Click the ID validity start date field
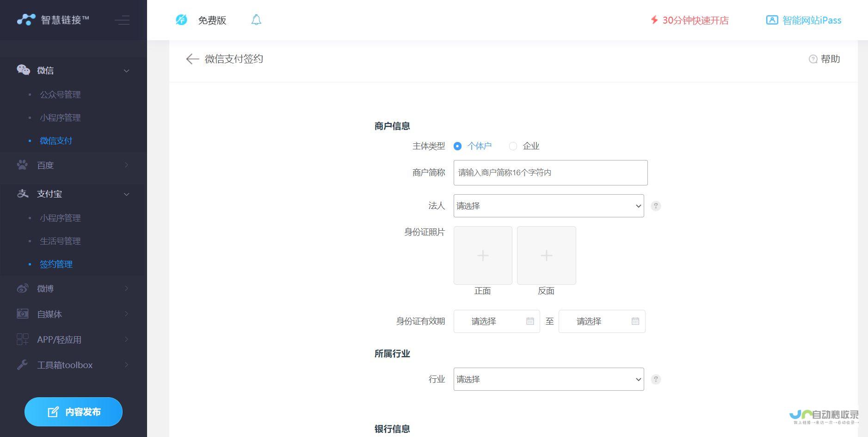Image resolution: width=868 pixels, height=437 pixels. click(x=497, y=321)
